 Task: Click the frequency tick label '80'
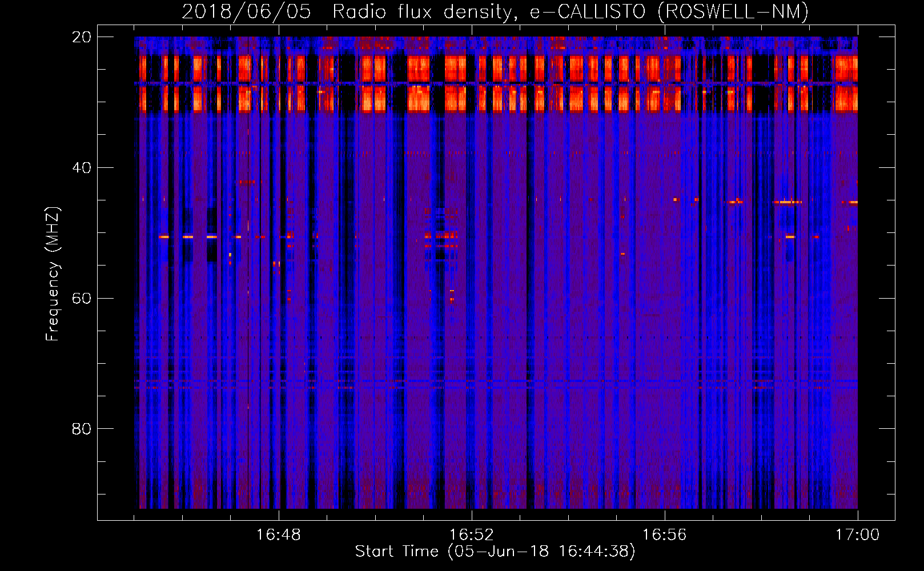click(x=82, y=429)
